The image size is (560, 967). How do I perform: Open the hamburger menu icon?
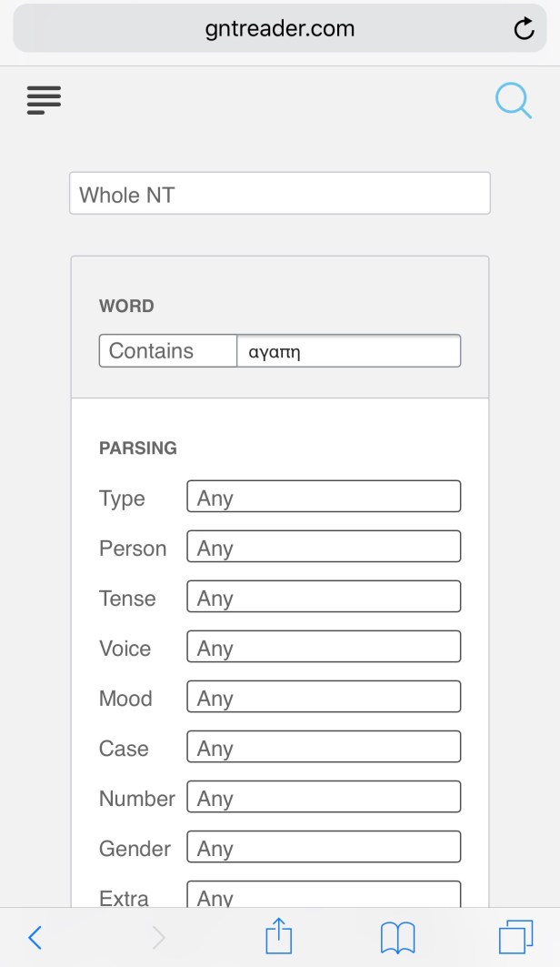point(44,99)
